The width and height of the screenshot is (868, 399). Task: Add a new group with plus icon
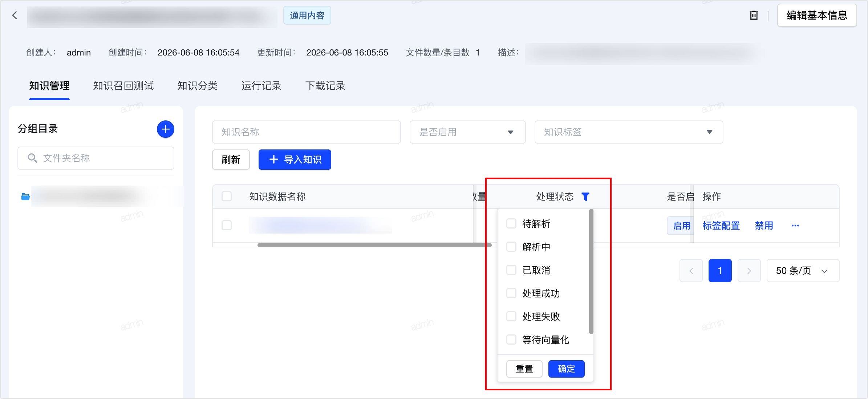pos(166,129)
